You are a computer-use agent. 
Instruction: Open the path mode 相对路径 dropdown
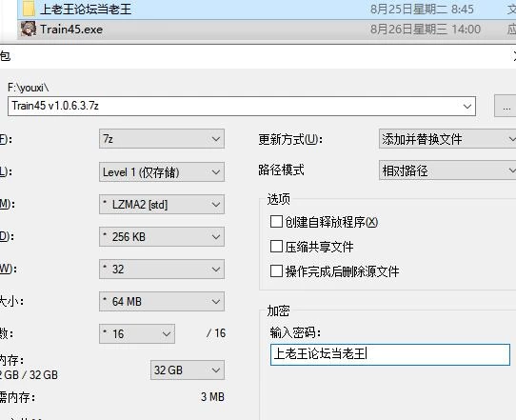pyautogui.click(x=447, y=170)
